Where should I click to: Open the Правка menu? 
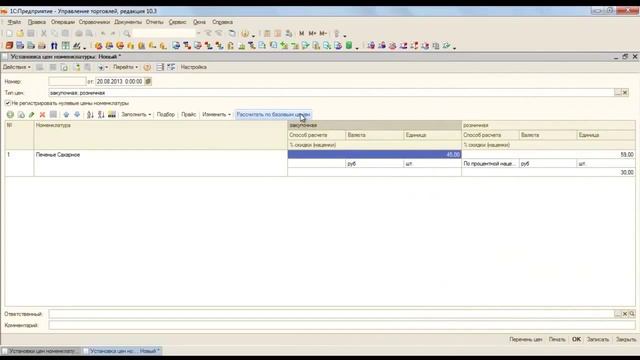[37, 22]
